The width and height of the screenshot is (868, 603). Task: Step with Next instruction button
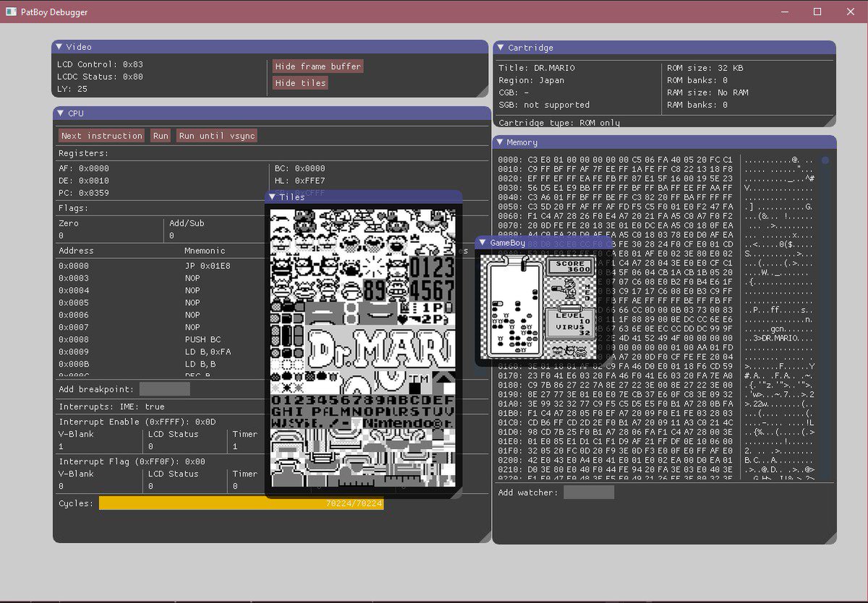pyautogui.click(x=102, y=135)
